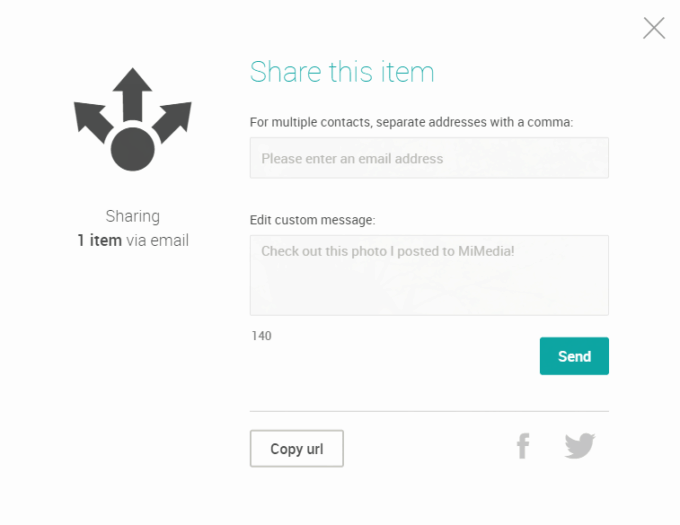Image resolution: width=680 pixels, height=525 pixels.
Task: Click the 'For multiple contacts' instruction label
Action: (411, 123)
